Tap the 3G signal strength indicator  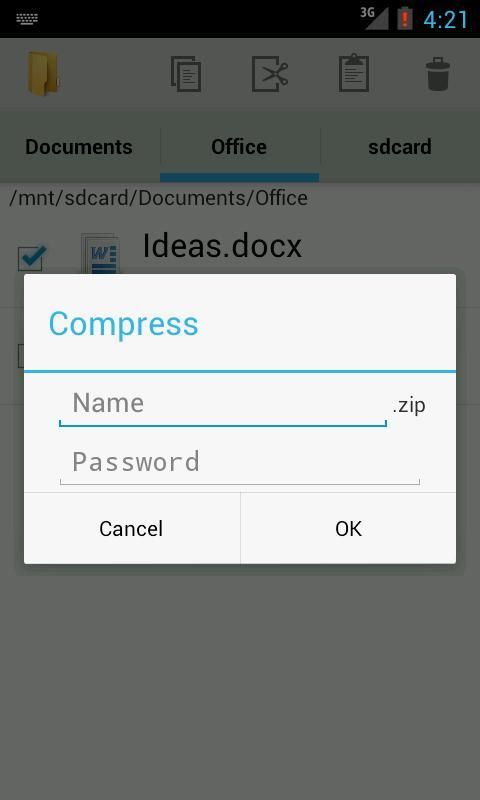375,18
